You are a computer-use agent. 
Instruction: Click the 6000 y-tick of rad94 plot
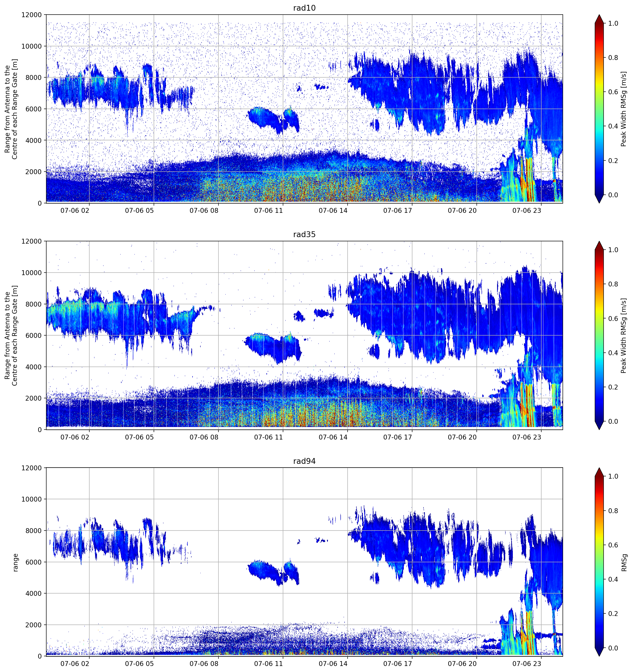(34, 562)
